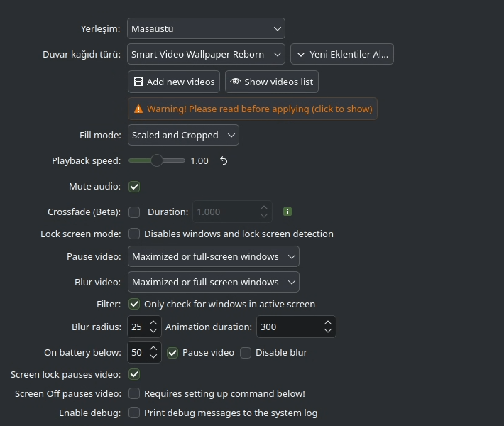Click the playback speed reset arrow icon
The image size is (504, 426).
224,161
